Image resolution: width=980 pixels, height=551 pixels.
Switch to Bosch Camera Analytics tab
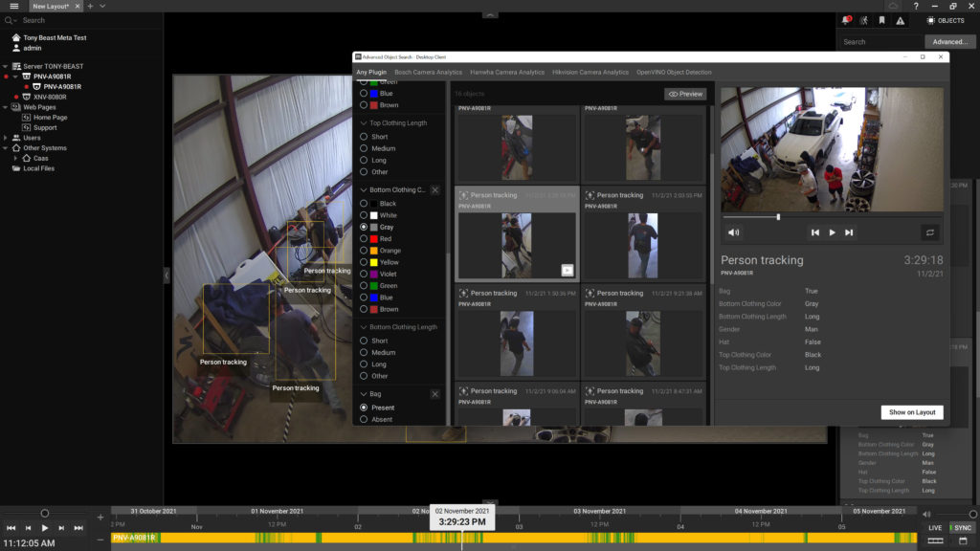point(428,73)
